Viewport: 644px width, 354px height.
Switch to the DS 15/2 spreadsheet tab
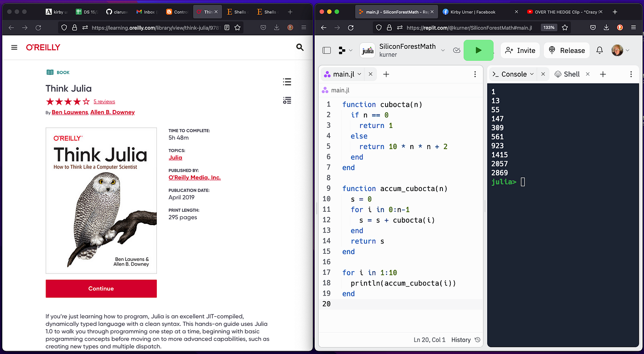(86, 12)
